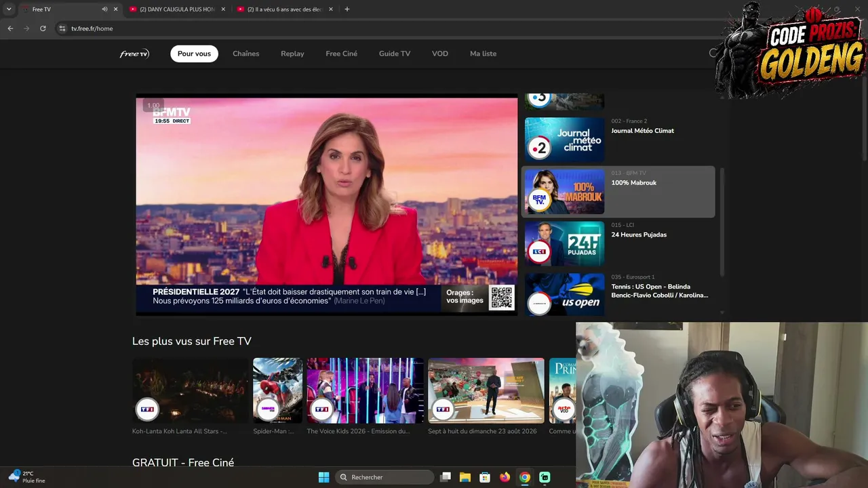Open the Free Ciné section
The image size is (868, 488).
tap(341, 54)
